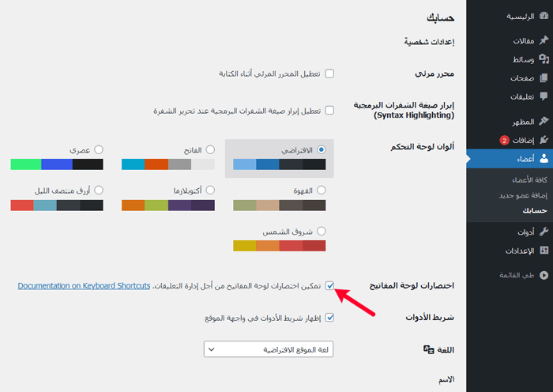The height and width of the screenshot is (392, 553).
Task: Click the collapse menu arrow icon
Action: pos(544,275)
